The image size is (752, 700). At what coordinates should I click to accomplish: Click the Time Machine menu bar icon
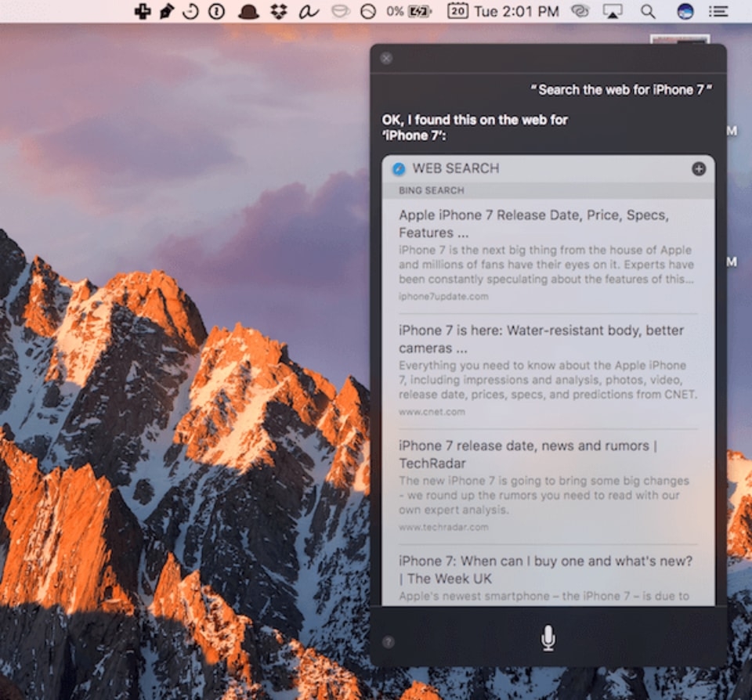pos(190,11)
